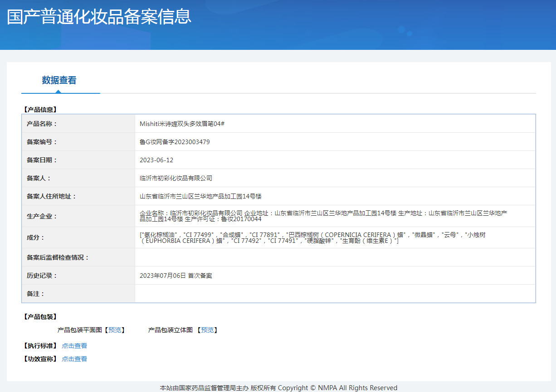
Task: Select 2023年07月06日 首次备案 history entry
Action: [176, 276]
